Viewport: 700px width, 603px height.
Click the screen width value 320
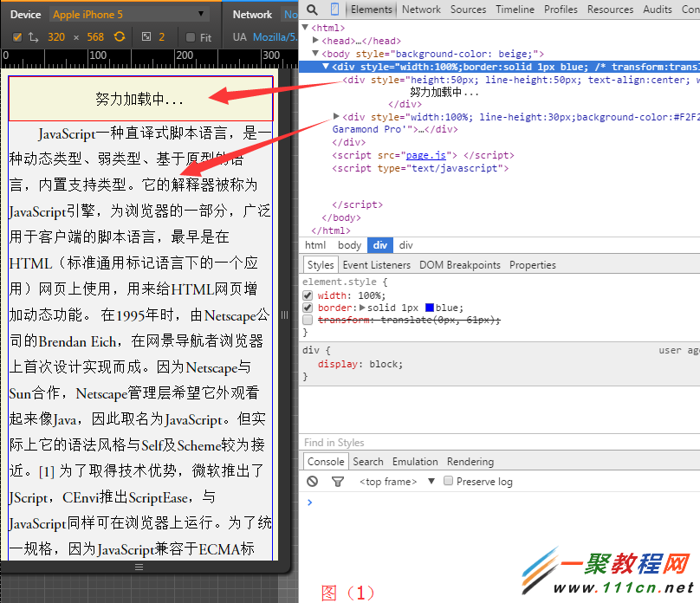(56, 37)
